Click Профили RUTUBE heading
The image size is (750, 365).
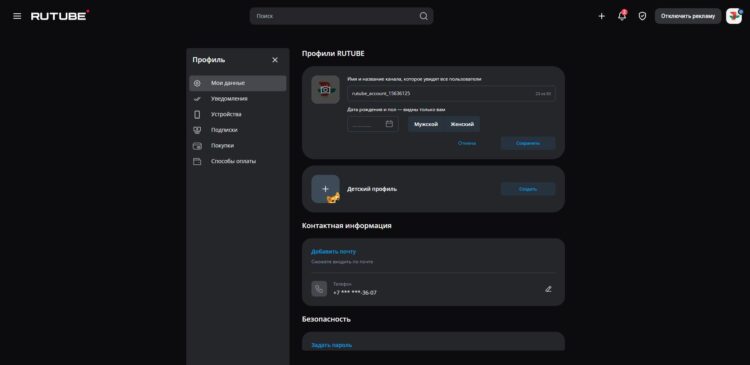click(x=333, y=54)
